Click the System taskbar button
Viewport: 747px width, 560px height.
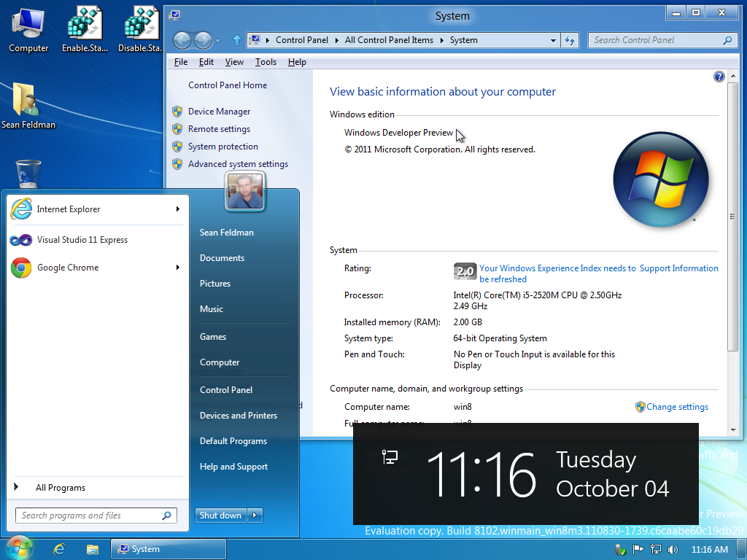169,549
